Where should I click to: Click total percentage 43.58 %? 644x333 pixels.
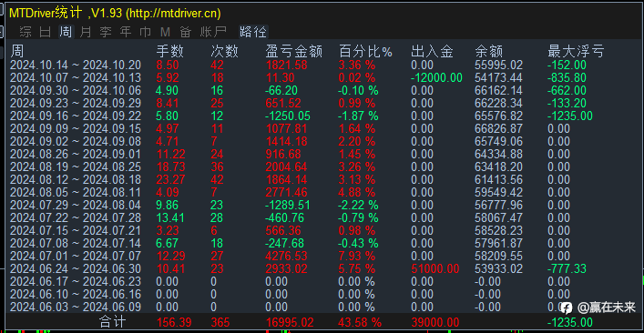tap(360, 322)
